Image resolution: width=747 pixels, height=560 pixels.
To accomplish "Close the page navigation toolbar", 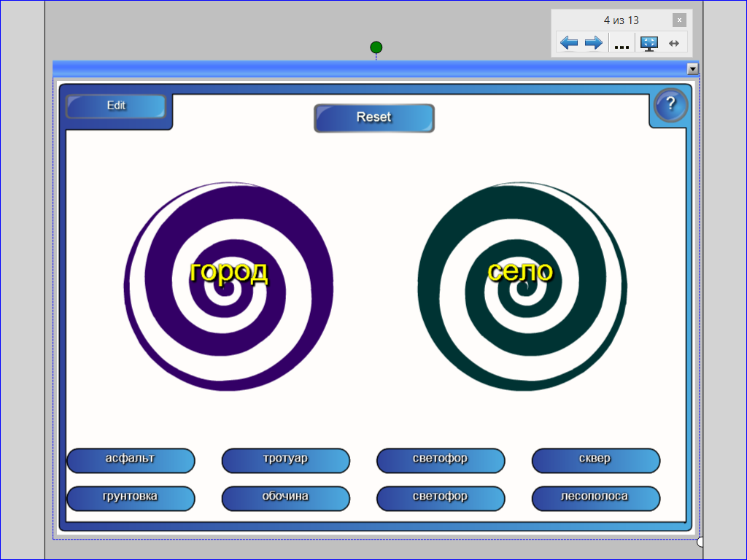I will 679,20.
